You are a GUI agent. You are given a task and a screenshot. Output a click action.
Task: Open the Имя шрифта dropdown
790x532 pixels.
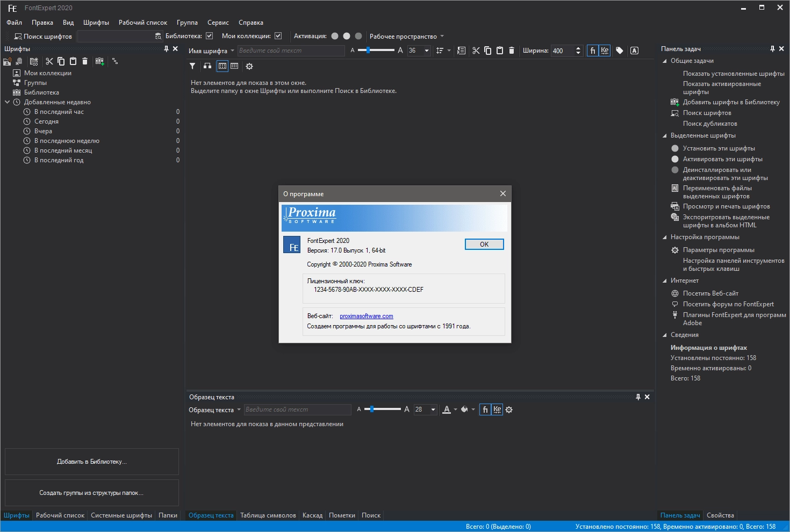pos(211,51)
